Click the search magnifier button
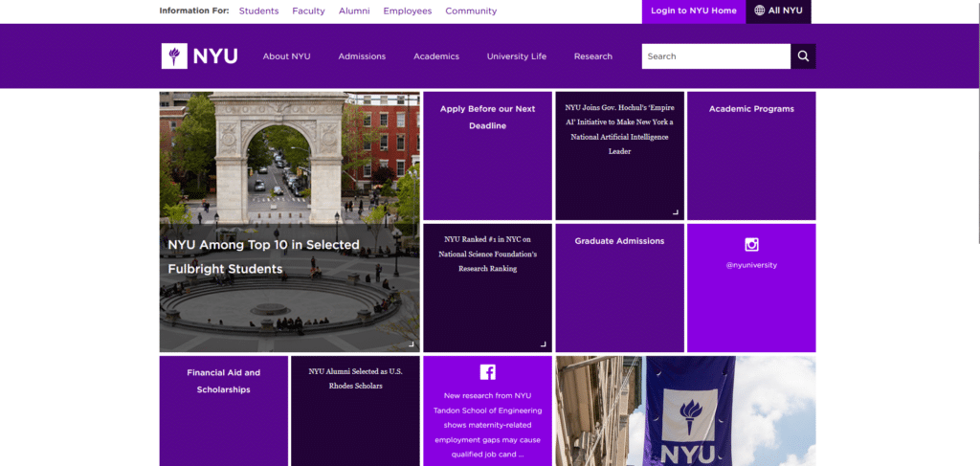This screenshot has width=980, height=466. [x=803, y=56]
